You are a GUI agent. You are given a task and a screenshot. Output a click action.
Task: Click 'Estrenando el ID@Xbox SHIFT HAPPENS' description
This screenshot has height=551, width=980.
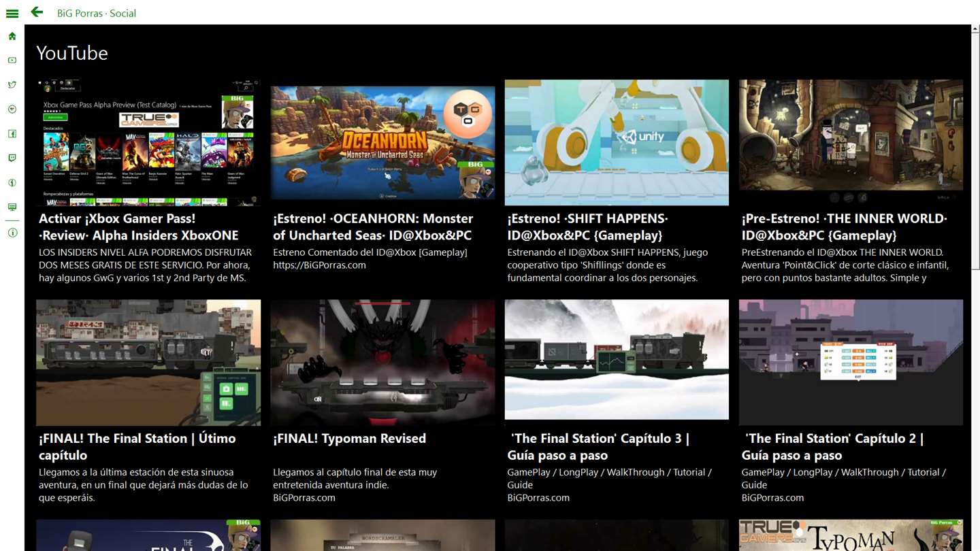coord(608,265)
